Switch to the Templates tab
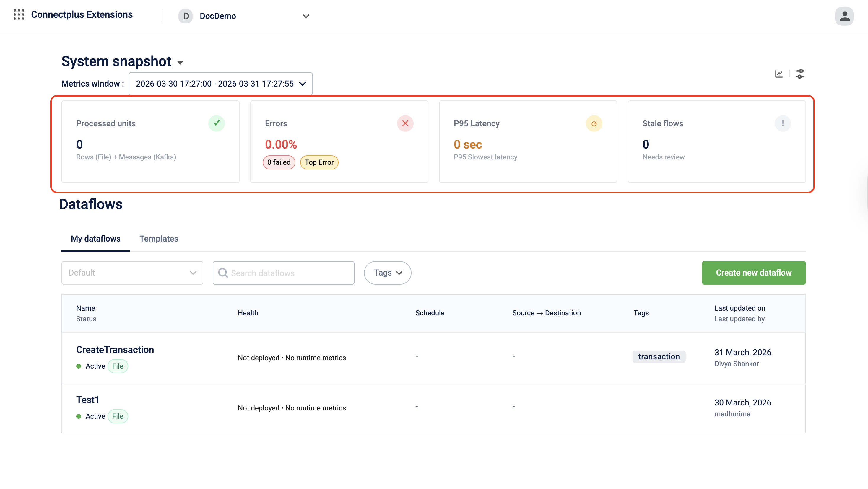 [159, 238]
